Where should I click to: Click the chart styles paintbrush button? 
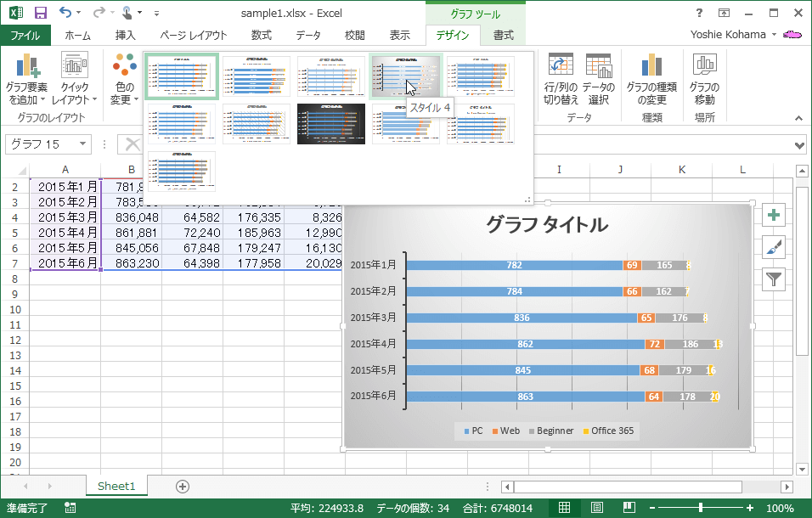click(x=774, y=247)
